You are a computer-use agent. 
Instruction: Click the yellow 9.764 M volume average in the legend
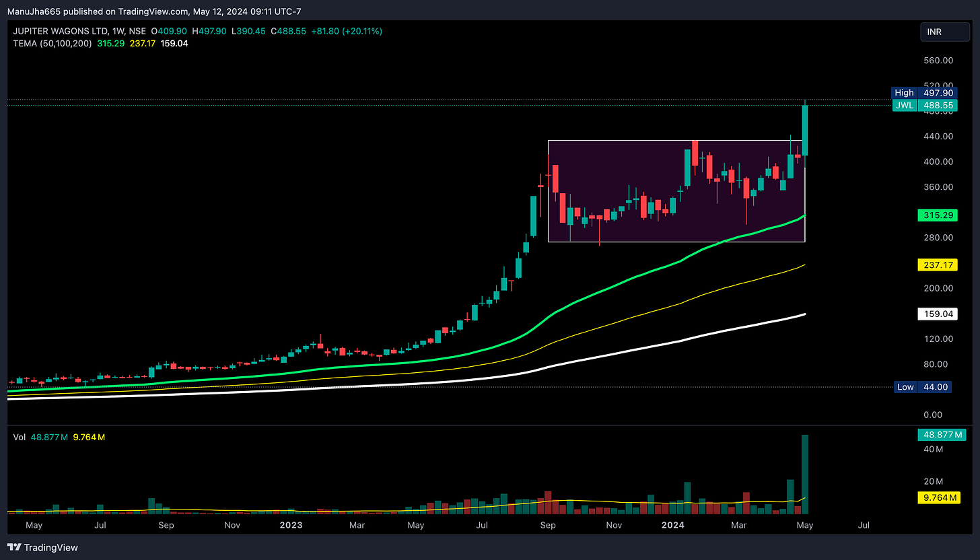pyautogui.click(x=88, y=438)
